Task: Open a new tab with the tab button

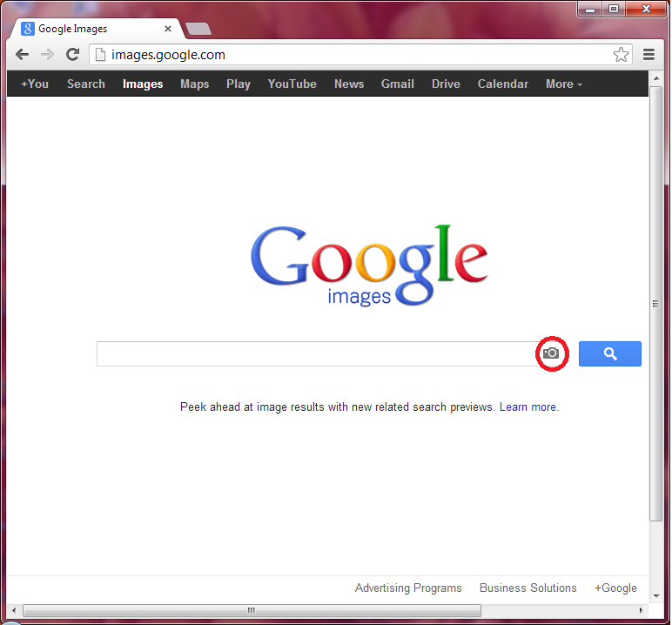Action: [x=198, y=29]
